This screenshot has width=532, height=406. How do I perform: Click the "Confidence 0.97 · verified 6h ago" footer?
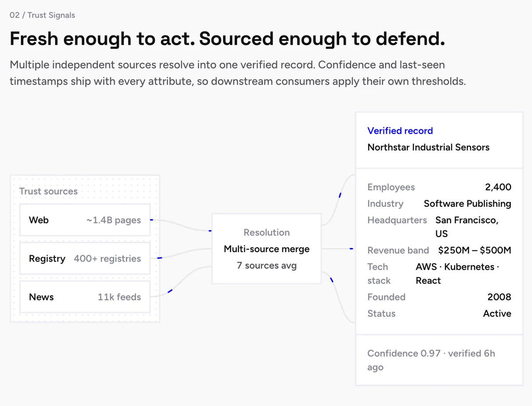(431, 360)
